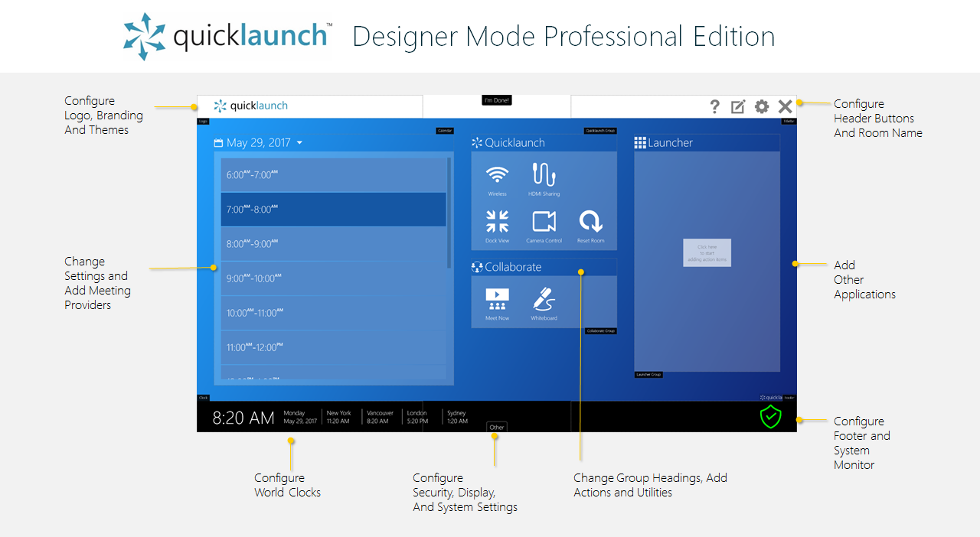
Task: Launch the Wireless sharing icon
Action: click(497, 179)
